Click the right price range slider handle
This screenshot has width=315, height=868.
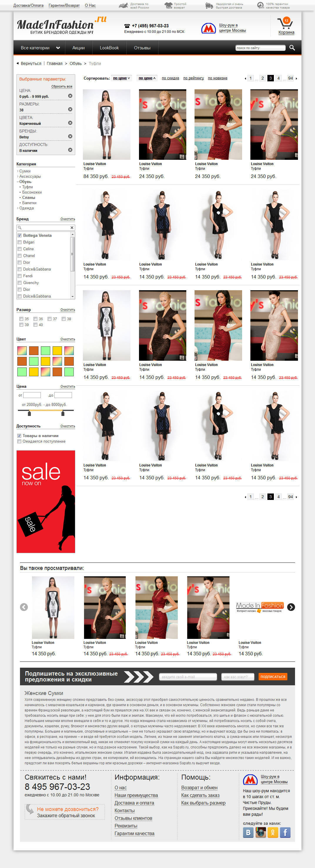coord(63,413)
